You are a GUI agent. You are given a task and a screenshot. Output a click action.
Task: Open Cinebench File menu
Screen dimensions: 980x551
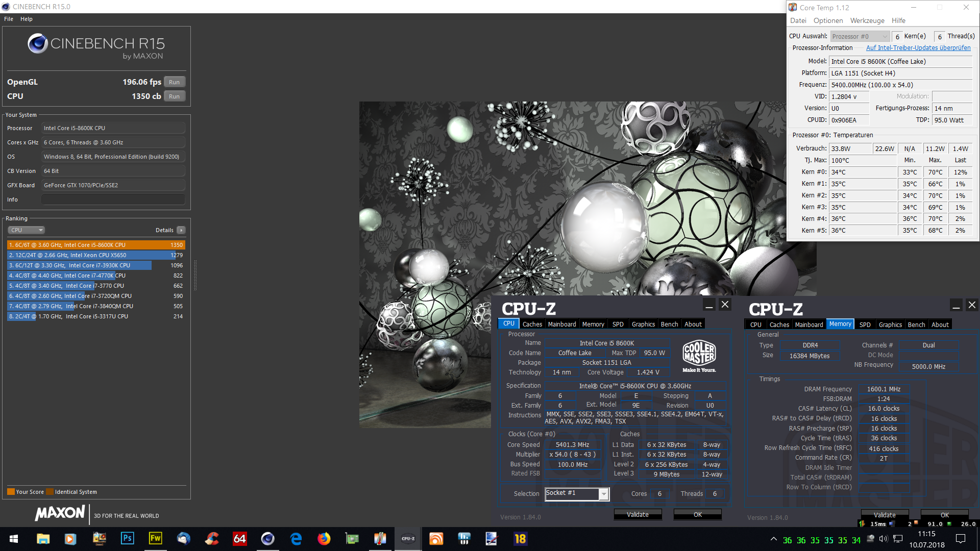9,19
